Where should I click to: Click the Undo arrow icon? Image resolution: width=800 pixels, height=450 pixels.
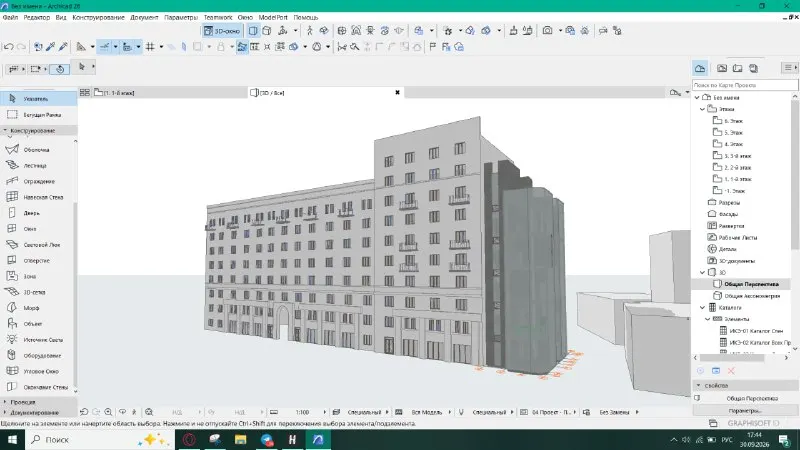pos(8,47)
